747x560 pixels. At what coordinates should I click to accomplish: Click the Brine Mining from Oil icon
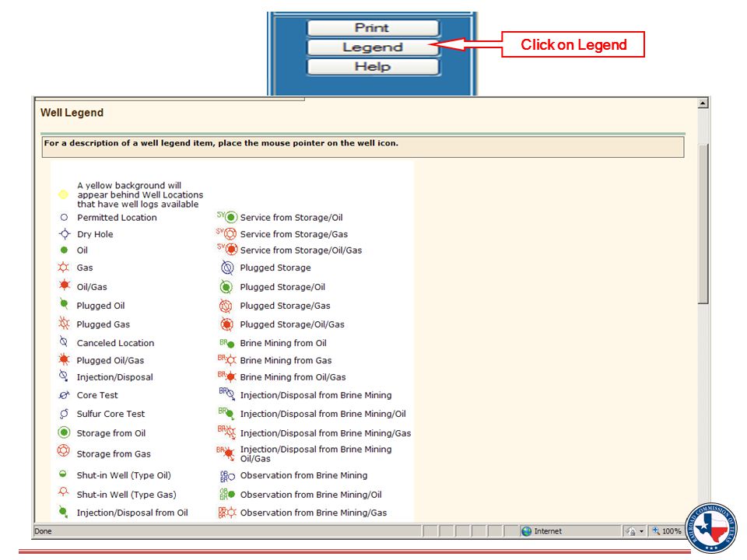[x=227, y=343]
